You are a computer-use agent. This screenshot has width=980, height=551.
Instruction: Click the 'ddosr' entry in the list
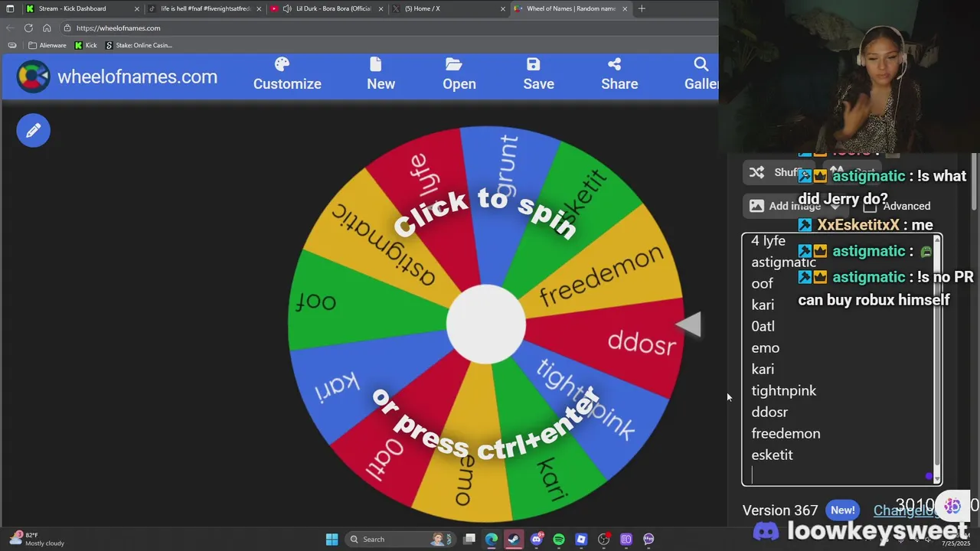(x=769, y=412)
